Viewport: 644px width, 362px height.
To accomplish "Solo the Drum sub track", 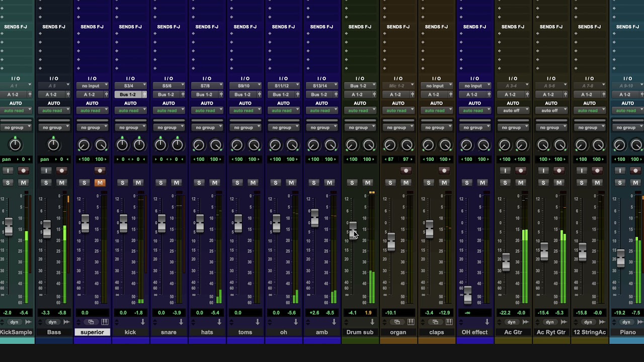I will click(x=352, y=183).
